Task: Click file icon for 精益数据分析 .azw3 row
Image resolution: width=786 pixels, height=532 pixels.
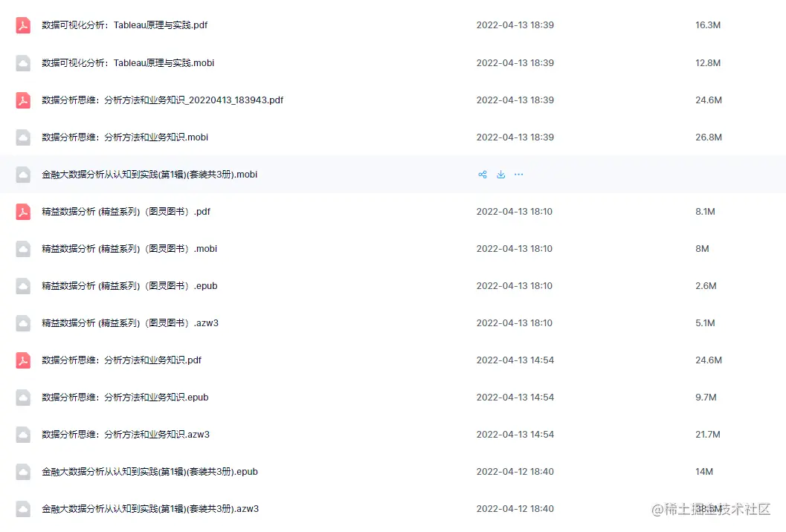Action: click(23, 323)
